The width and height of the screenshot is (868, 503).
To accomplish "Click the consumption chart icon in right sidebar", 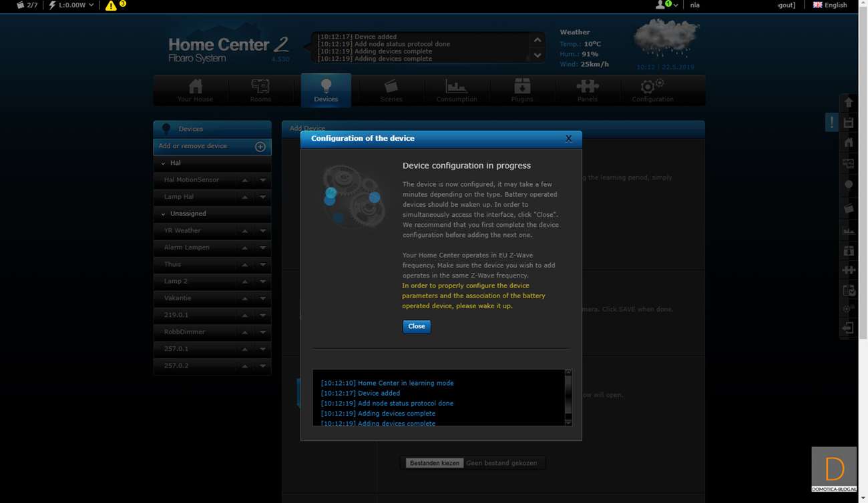I will (x=849, y=231).
